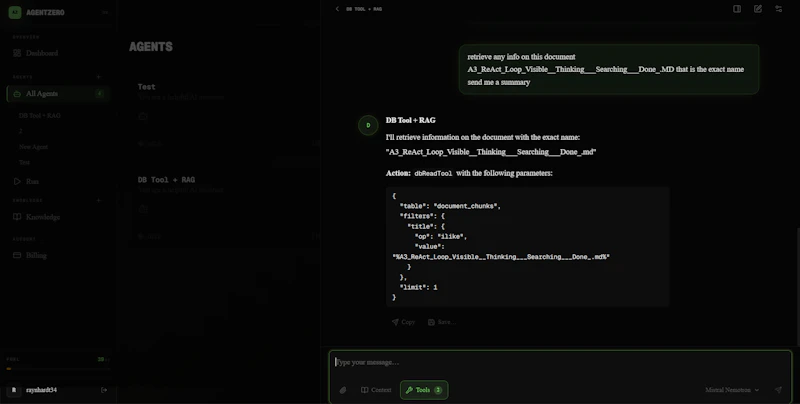Click the chat scrollbar on right edge
This screenshot has width=800, height=404.
(x=798, y=286)
